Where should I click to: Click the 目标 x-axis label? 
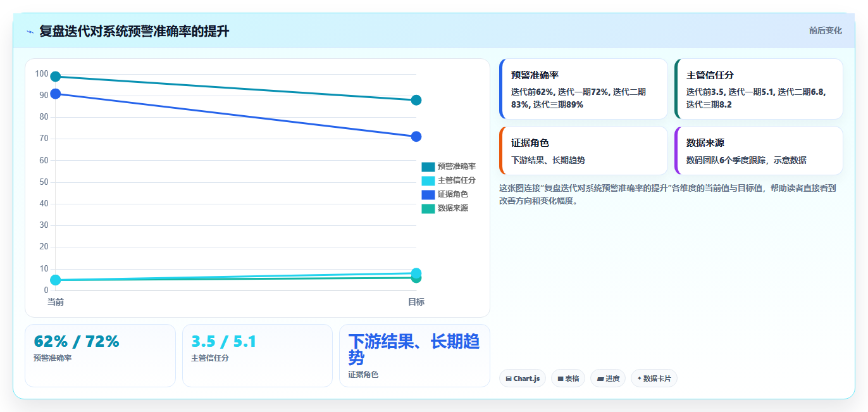(x=416, y=302)
